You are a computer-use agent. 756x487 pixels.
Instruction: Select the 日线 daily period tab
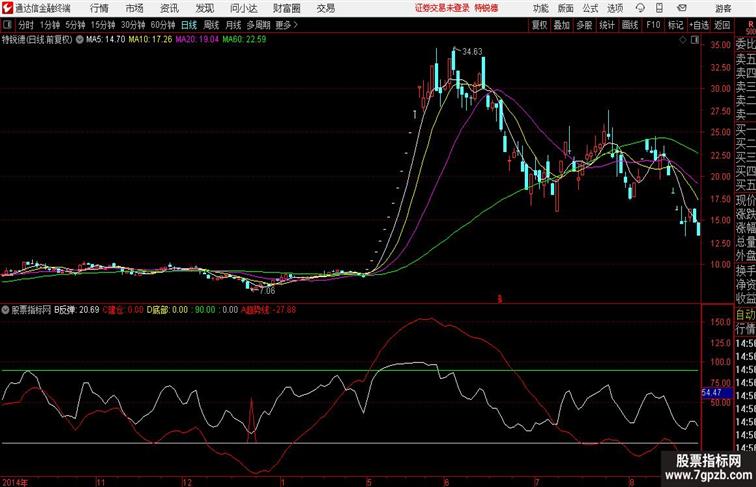click(189, 25)
